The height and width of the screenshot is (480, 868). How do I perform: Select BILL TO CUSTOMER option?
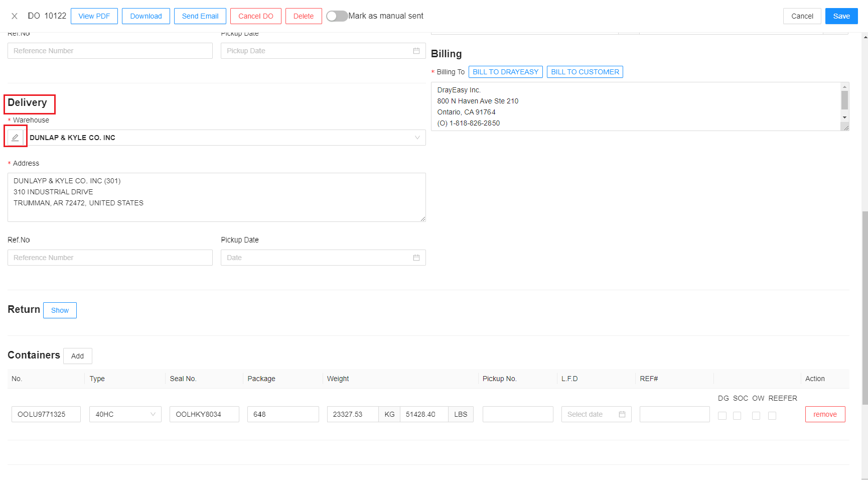[585, 72]
